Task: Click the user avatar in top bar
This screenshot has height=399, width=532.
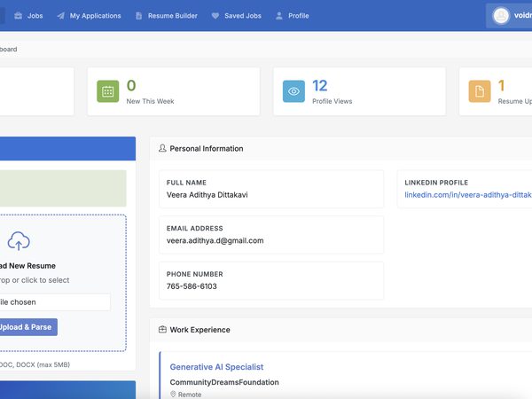Action: 501,16
